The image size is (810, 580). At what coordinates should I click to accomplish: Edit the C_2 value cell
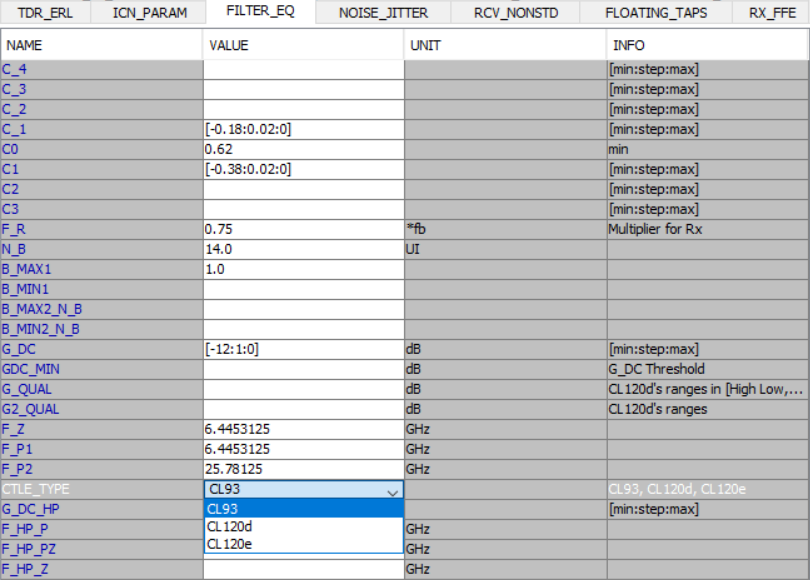click(x=304, y=109)
